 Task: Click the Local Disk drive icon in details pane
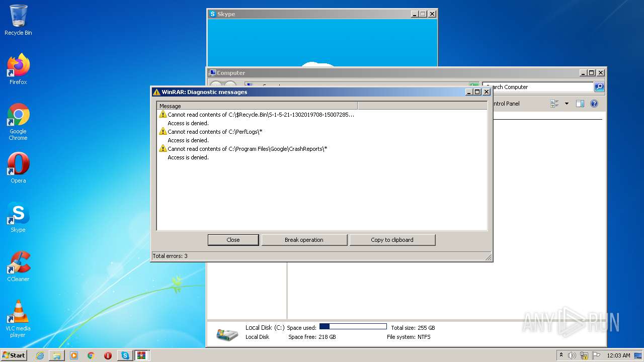[227, 334]
